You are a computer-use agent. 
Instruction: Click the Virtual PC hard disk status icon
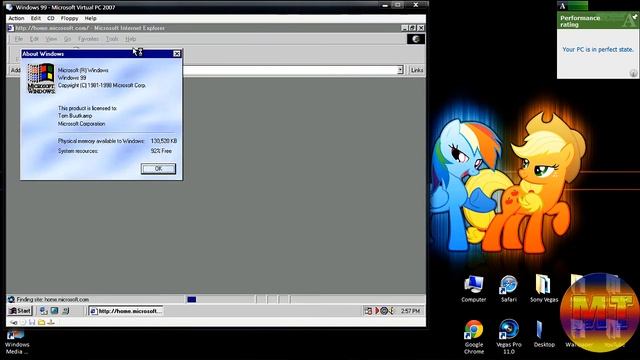tap(13, 322)
